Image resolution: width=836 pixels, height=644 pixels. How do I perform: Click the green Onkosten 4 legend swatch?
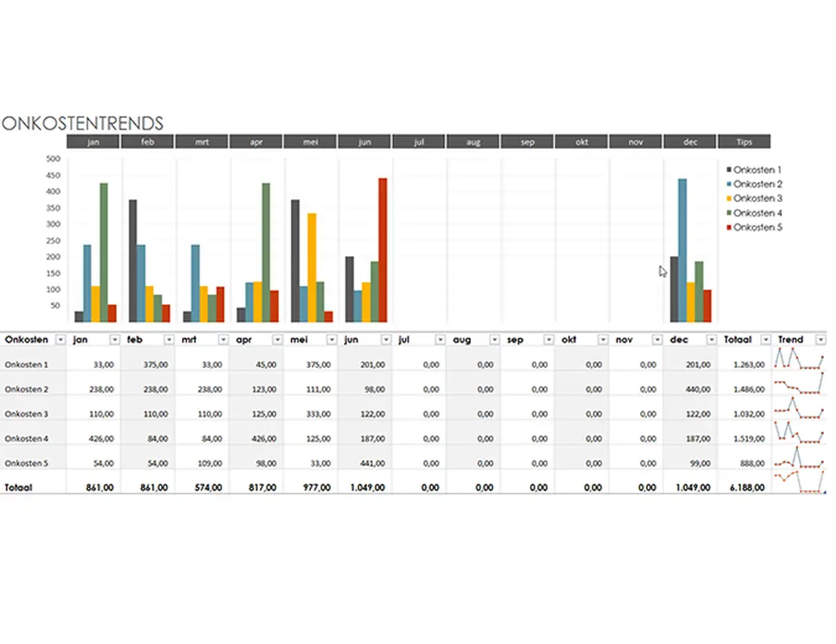pyautogui.click(x=730, y=213)
